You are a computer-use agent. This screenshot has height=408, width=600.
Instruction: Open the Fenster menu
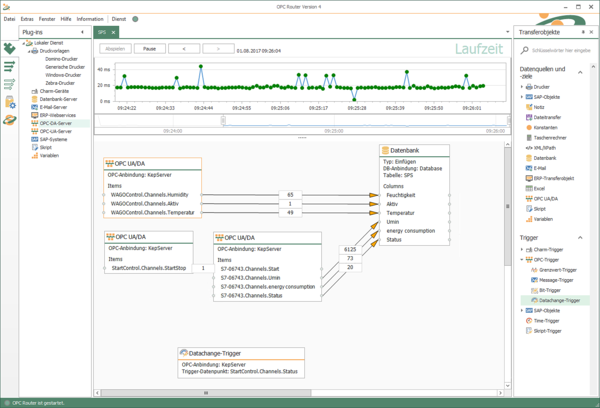pos(47,19)
